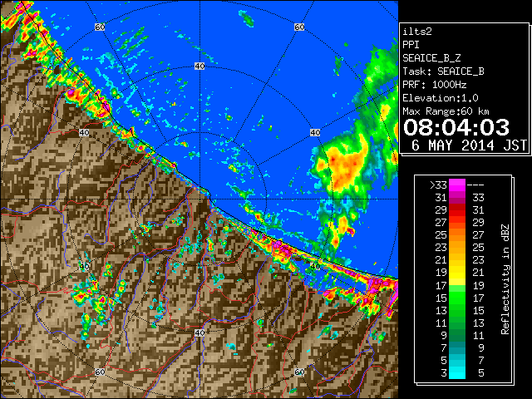Screen dimensions: 532x399
Task: Select the Elevation:1.0 text
Action: (441, 98)
